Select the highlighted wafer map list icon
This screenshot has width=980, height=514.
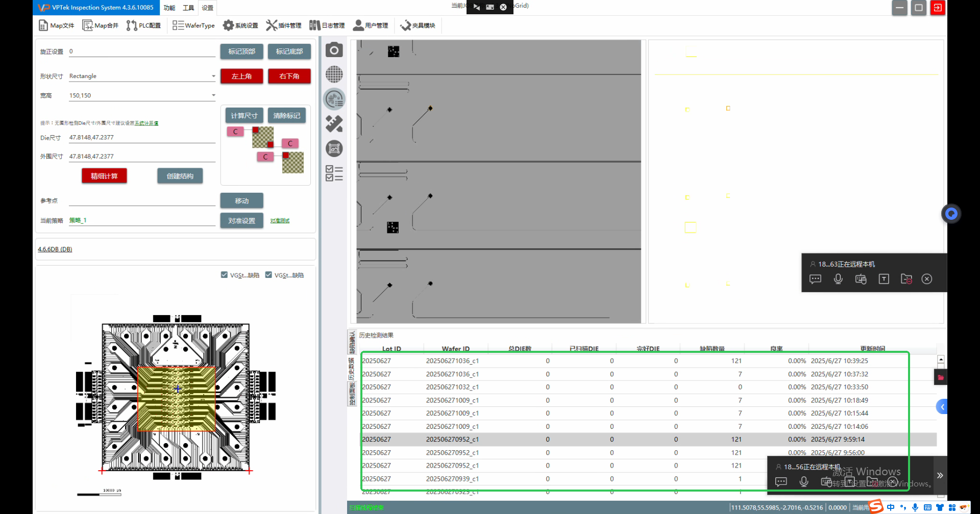334,99
